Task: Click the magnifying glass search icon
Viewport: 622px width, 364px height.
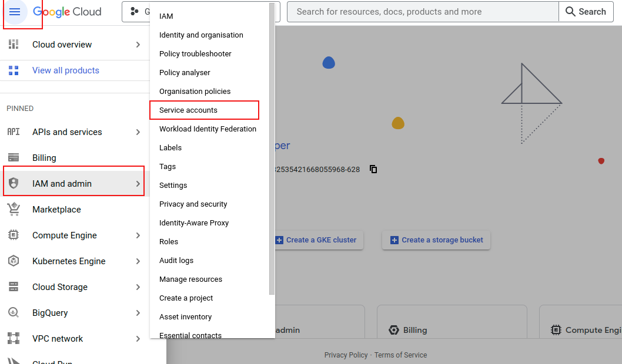Action: click(x=570, y=12)
